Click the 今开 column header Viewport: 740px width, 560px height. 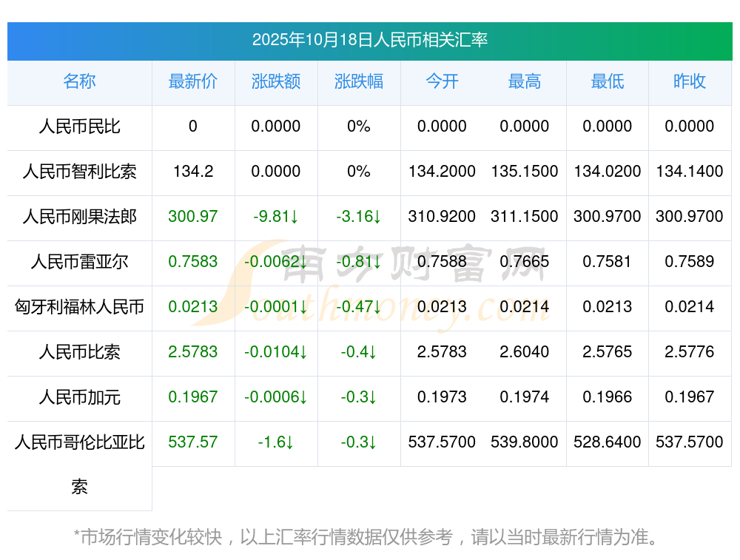click(442, 81)
